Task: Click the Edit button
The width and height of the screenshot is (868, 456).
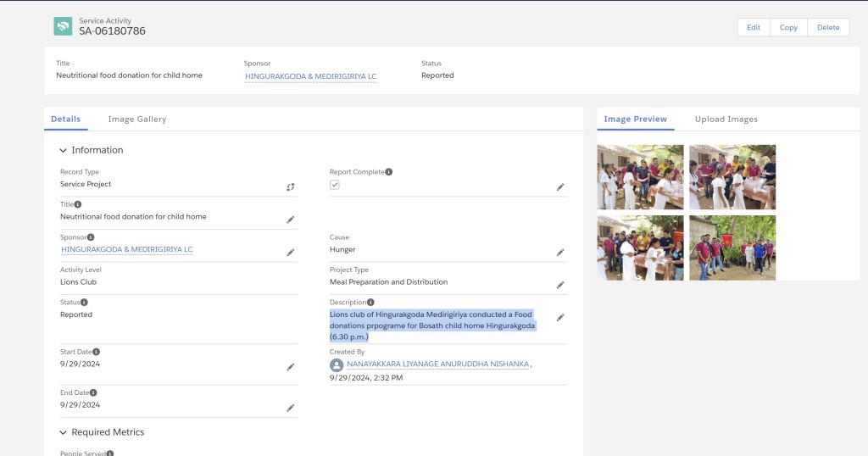Action: click(754, 27)
